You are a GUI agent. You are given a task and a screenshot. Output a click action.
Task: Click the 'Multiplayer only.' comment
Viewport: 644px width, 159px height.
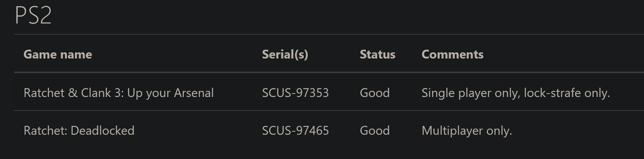[467, 131]
